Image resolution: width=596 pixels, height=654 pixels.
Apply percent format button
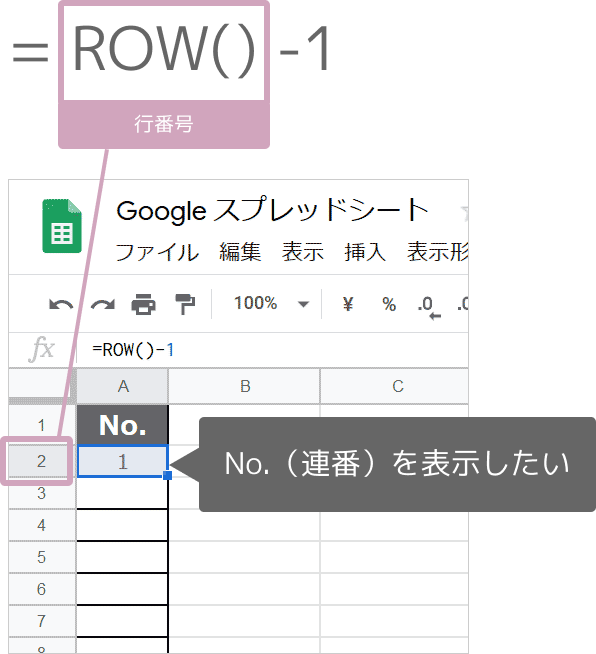[x=389, y=304]
